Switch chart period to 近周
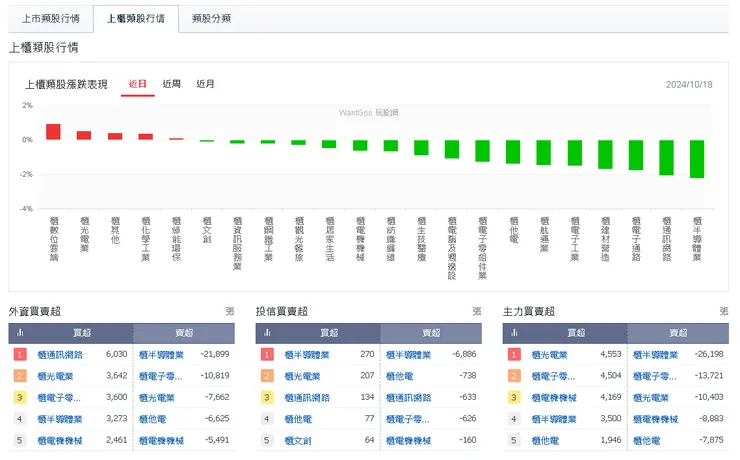 (171, 84)
